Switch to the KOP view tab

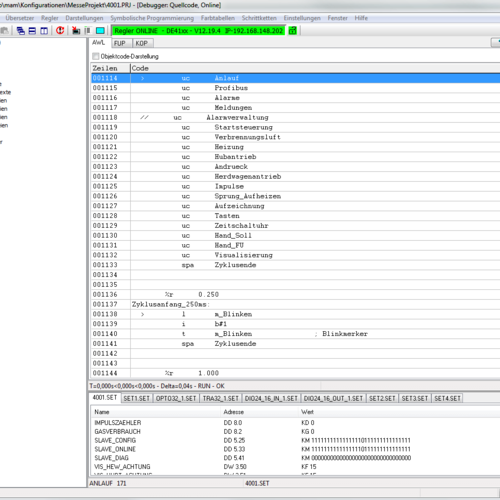coord(142,43)
